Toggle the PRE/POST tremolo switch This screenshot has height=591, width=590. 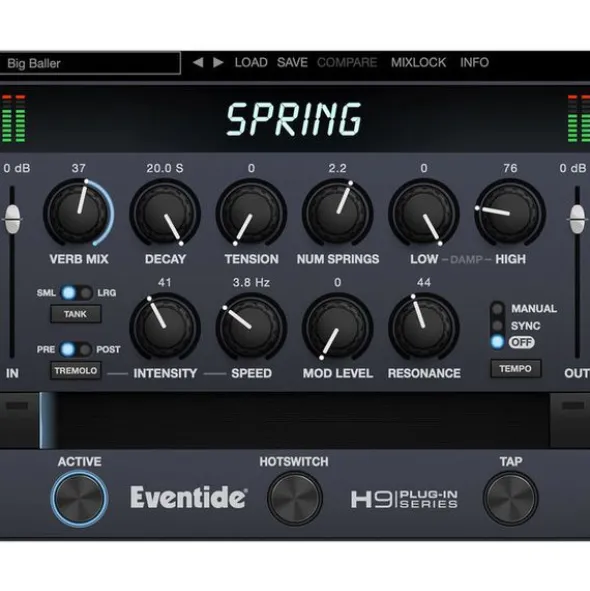tap(76, 349)
